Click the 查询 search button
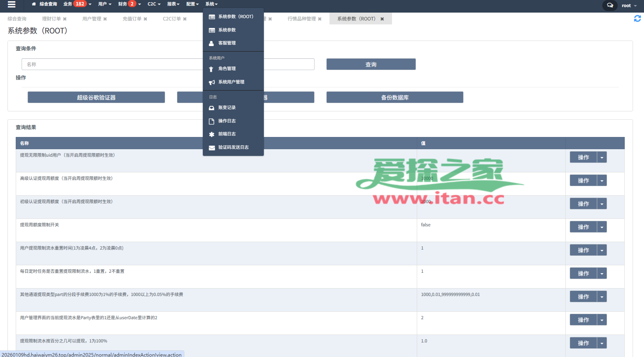The width and height of the screenshot is (644, 357). [x=371, y=65]
